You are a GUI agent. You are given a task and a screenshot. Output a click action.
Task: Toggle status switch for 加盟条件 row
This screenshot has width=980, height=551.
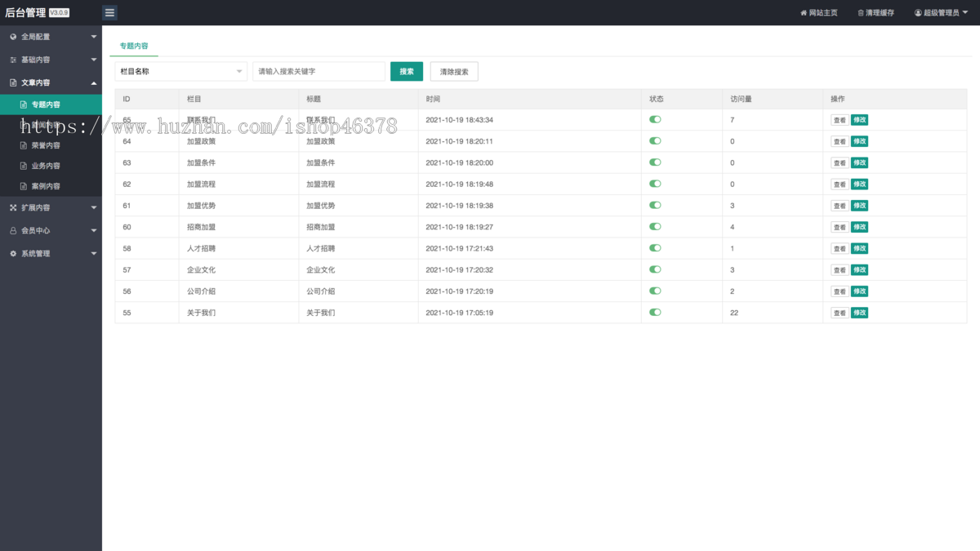click(655, 162)
